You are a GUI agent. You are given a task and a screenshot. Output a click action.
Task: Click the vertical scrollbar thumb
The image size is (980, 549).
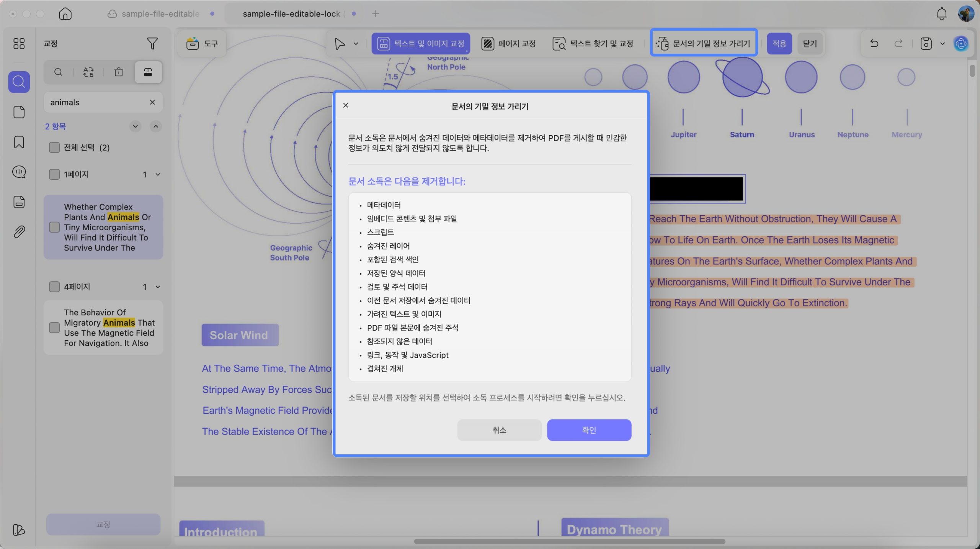(x=972, y=71)
